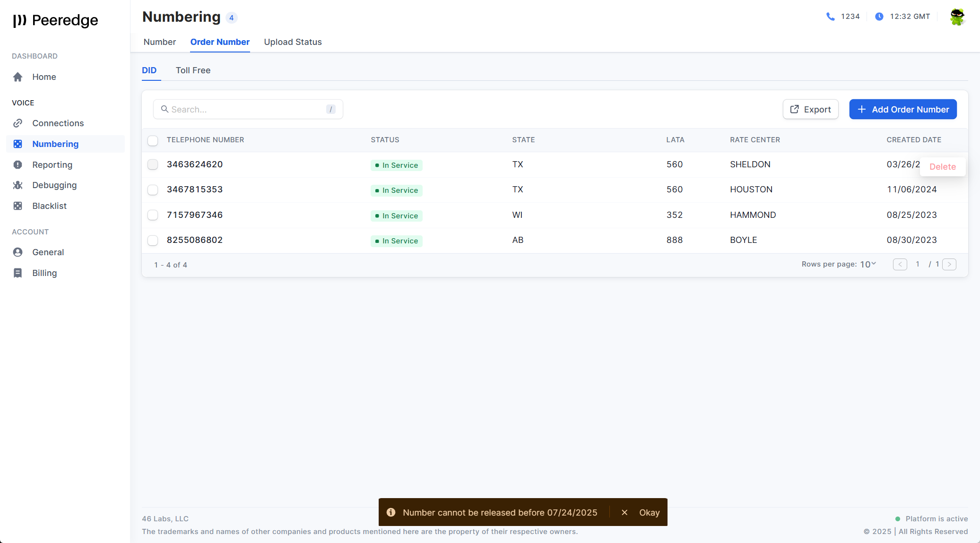Open Debugging via its bug icon
The height and width of the screenshot is (543, 980).
18,185
